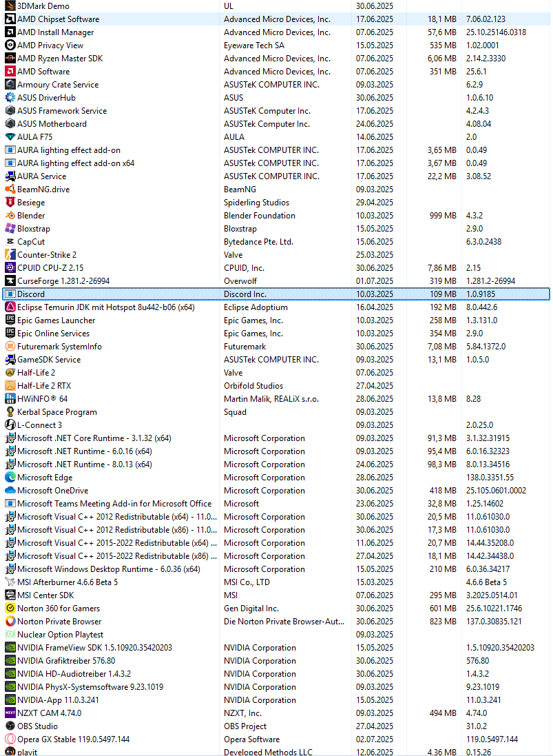
Task: Click the Armoury Crate Service icon
Action: click(10, 84)
